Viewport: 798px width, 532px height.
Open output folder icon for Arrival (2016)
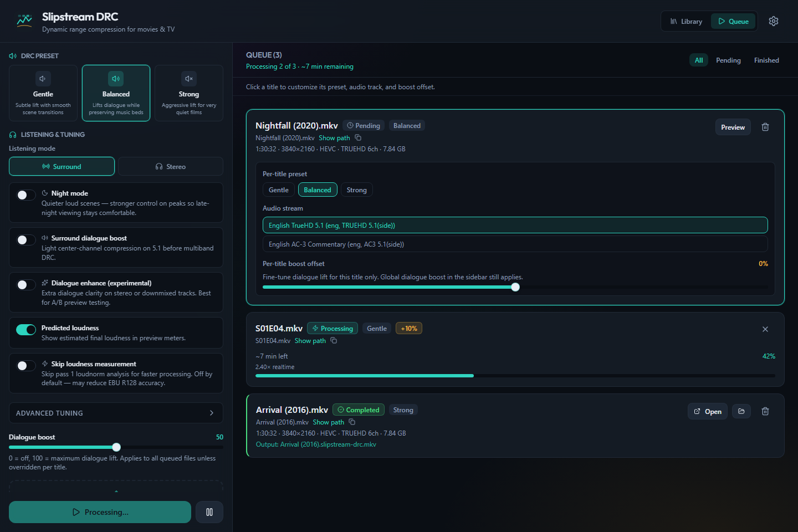pyautogui.click(x=741, y=411)
